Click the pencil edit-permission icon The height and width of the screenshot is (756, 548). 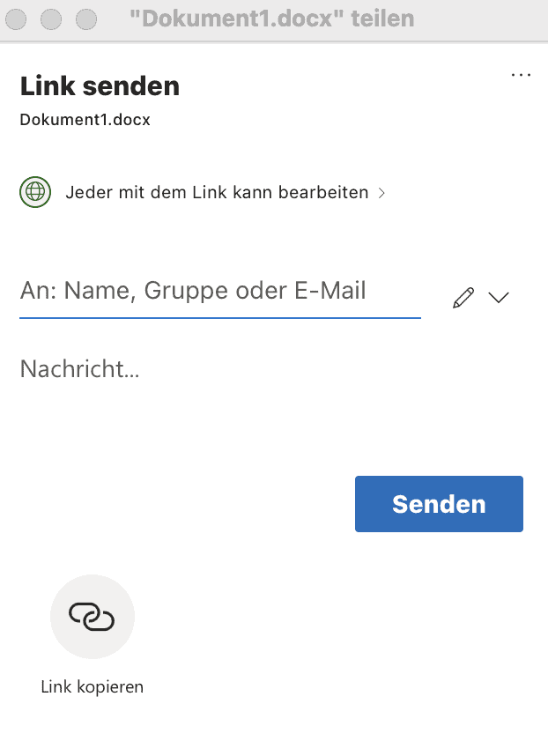pyautogui.click(x=463, y=298)
